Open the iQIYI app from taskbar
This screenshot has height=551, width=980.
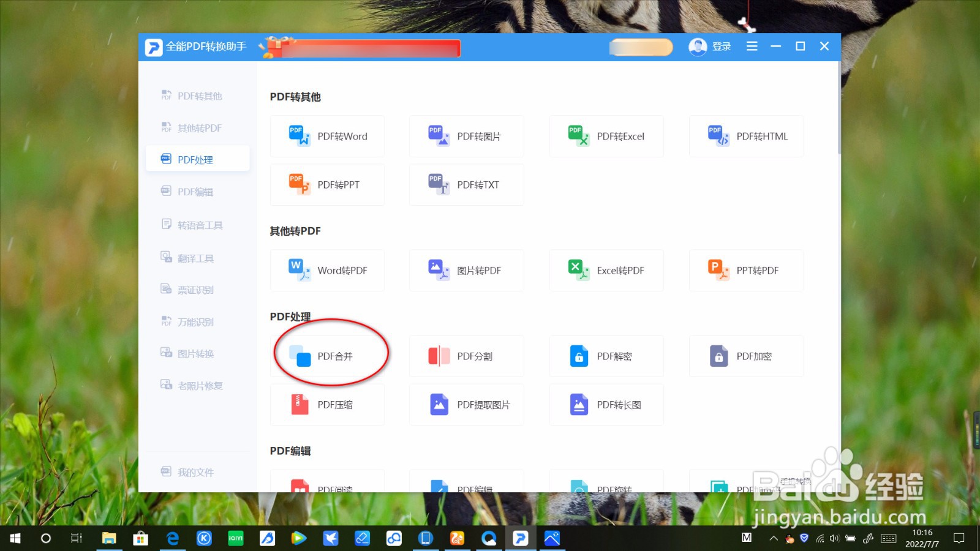click(236, 538)
